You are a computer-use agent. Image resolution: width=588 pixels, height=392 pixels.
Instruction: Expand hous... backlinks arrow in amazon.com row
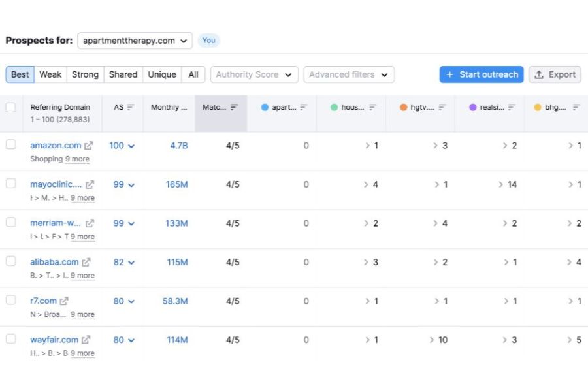367,146
